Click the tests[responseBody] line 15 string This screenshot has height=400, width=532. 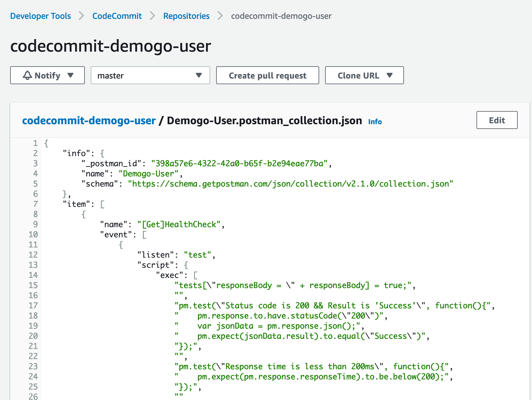pos(293,285)
